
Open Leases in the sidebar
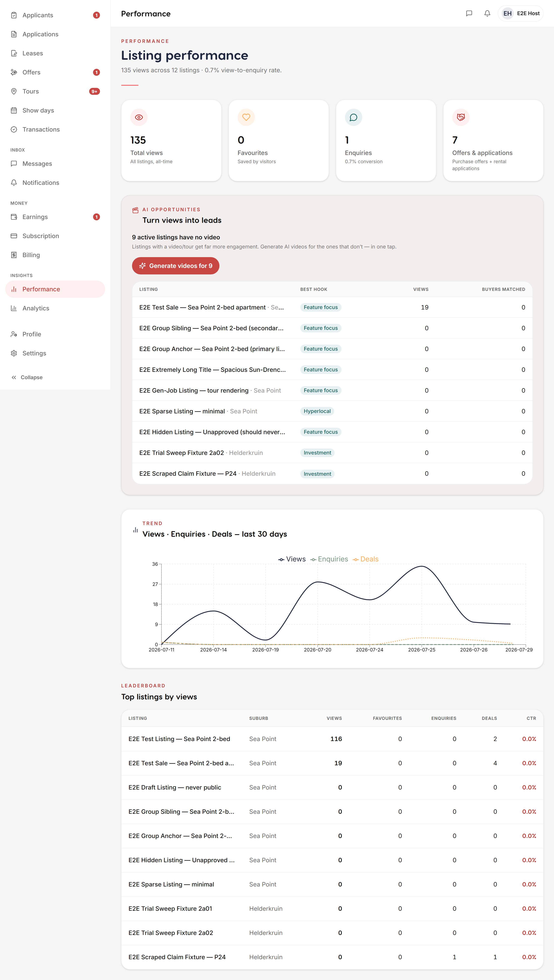pyautogui.click(x=55, y=53)
